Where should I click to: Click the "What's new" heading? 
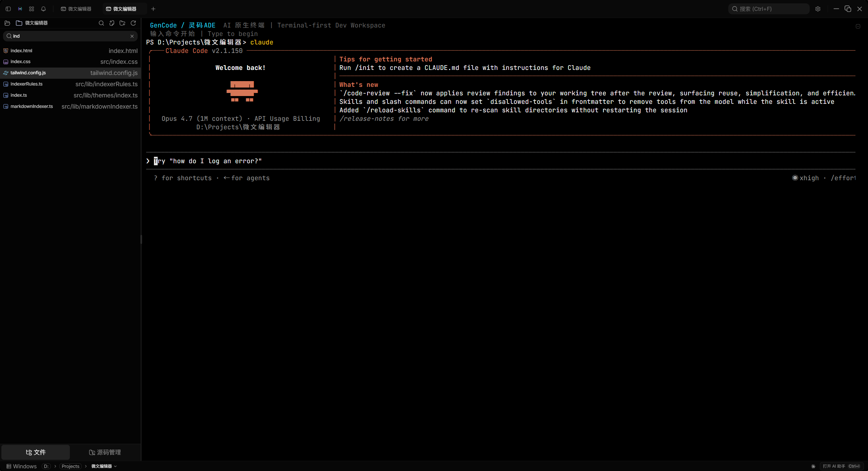(x=359, y=85)
